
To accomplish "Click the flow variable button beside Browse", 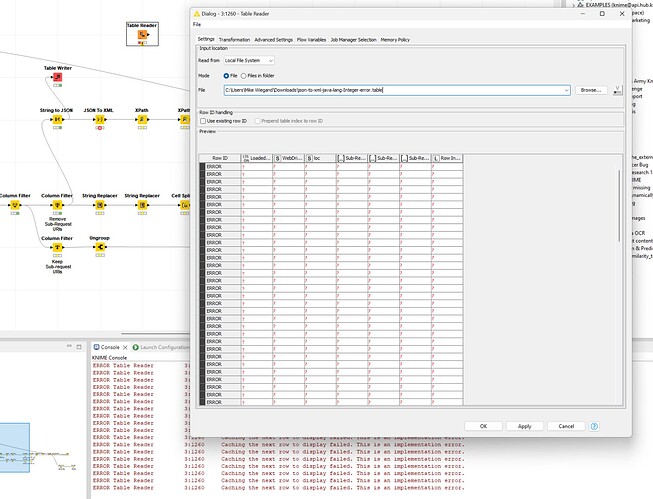I will click(618, 90).
